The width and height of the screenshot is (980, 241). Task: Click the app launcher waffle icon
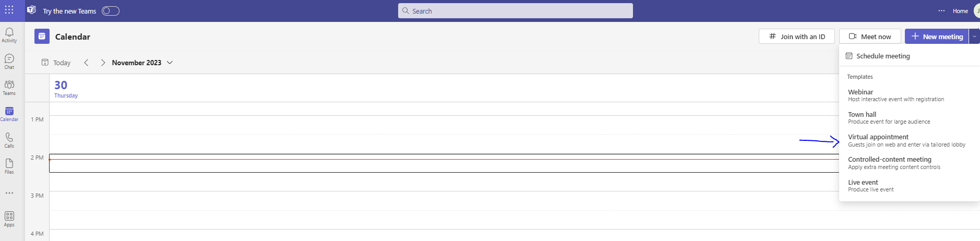(9, 10)
